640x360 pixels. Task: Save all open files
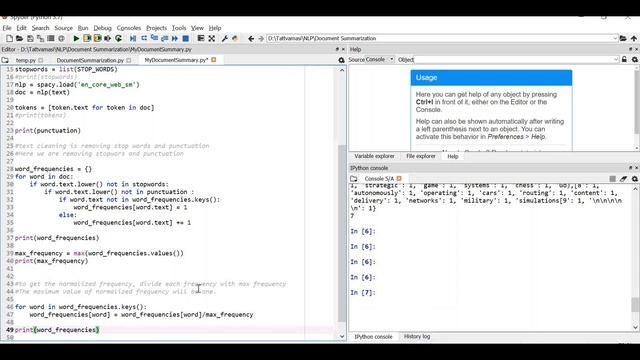40,38
